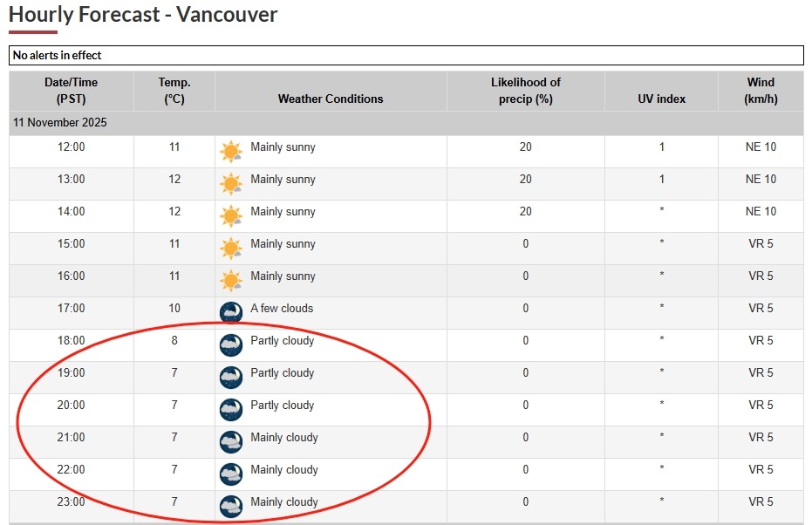This screenshot has width=812, height=525.
Task: Click the 14:00 sun icon
Action: click(231, 216)
